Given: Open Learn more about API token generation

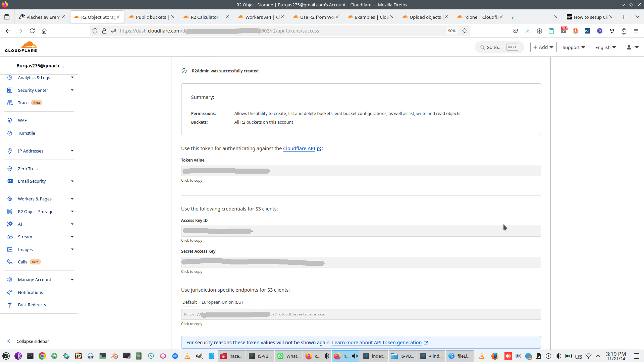Looking at the screenshot, I should [x=377, y=343].
